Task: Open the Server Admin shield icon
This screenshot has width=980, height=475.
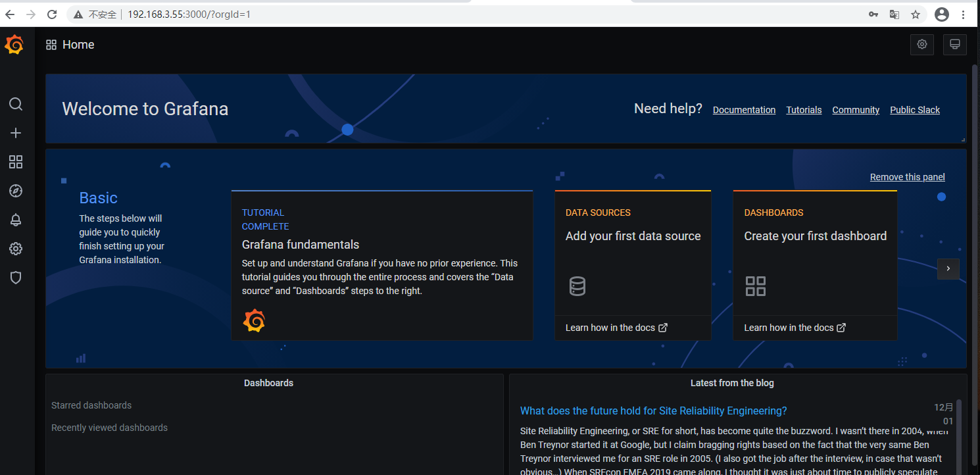Action: point(16,278)
